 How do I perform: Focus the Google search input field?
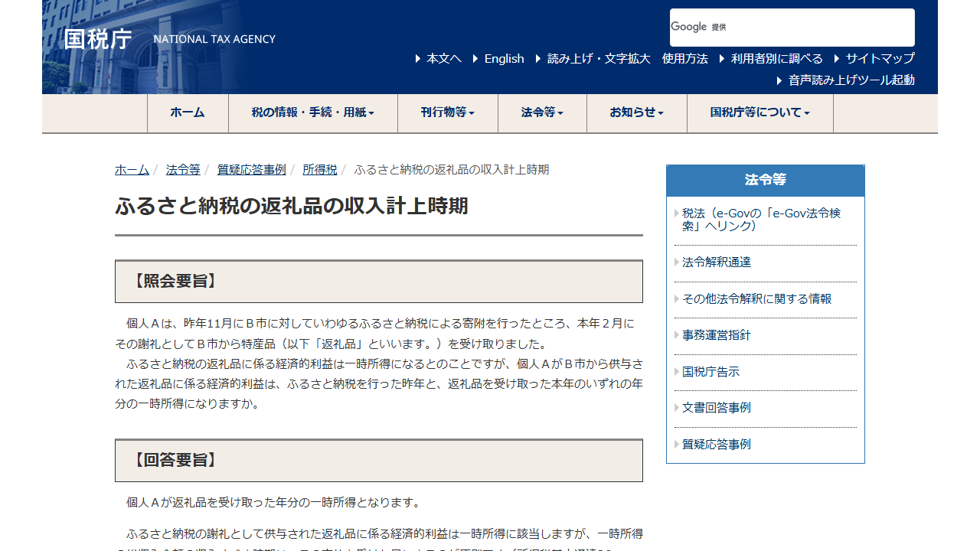tap(792, 28)
